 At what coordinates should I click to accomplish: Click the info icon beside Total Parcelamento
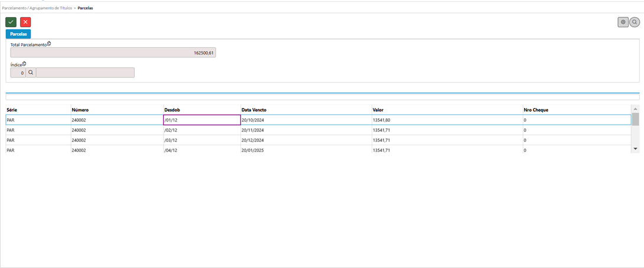tap(49, 44)
